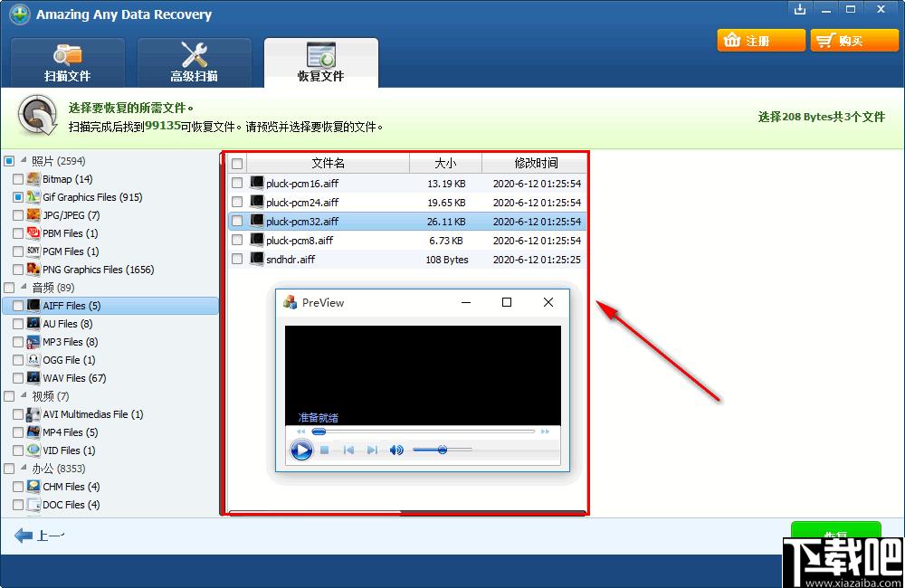Check the 音频 (89) checkbox
Image resolution: width=905 pixels, height=588 pixels.
pos(9,288)
